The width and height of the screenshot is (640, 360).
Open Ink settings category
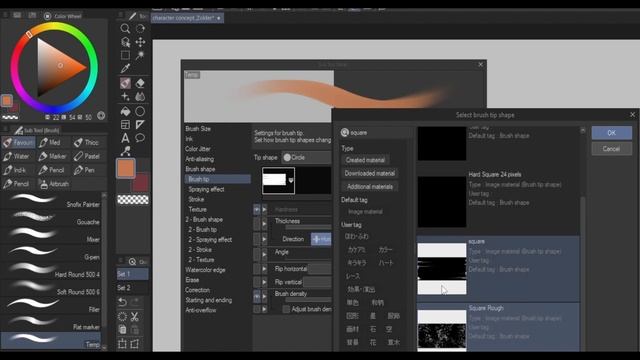click(x=189, y=139)
